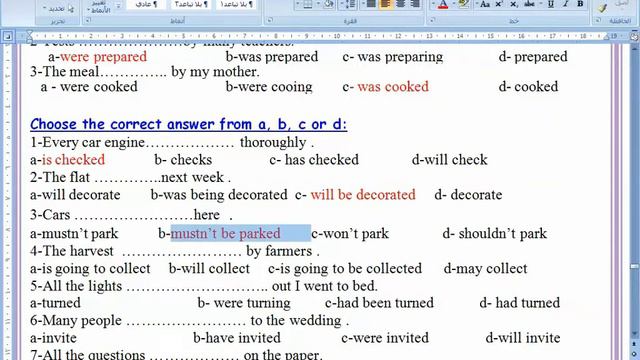Center the paragraph text
The height and width of the screenshot is (360, 640).
click(400, 4)
